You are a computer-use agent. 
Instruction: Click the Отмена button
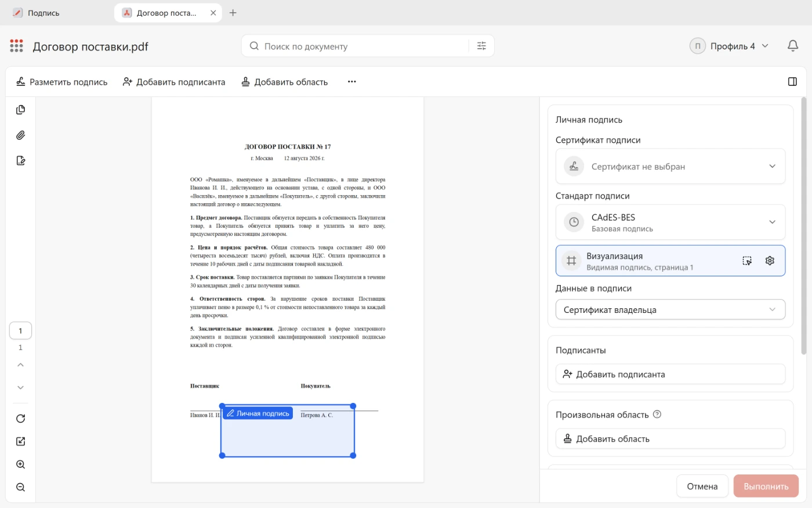[702, 487]
